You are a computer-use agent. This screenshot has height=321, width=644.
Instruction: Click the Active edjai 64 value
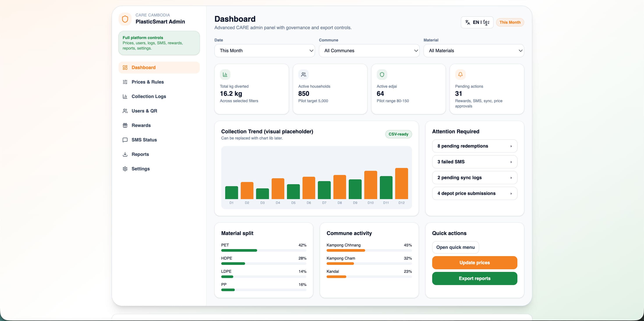380,94
